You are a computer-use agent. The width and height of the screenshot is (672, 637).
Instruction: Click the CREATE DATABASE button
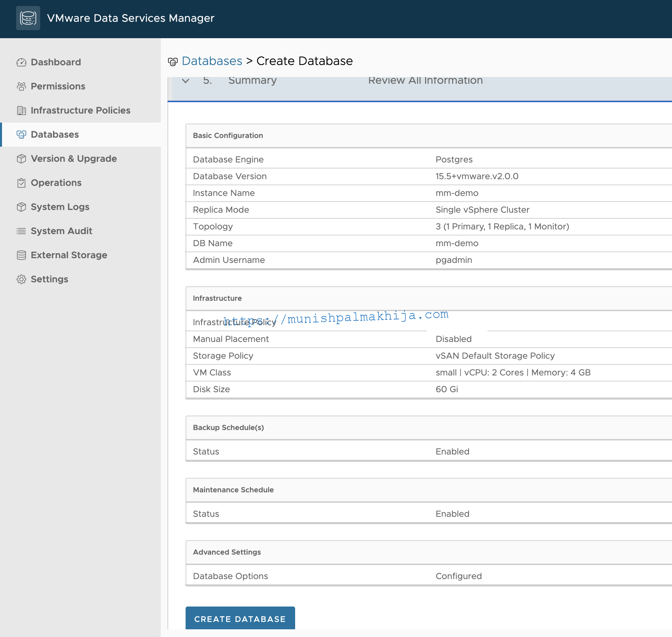click(x=240, y=619)
